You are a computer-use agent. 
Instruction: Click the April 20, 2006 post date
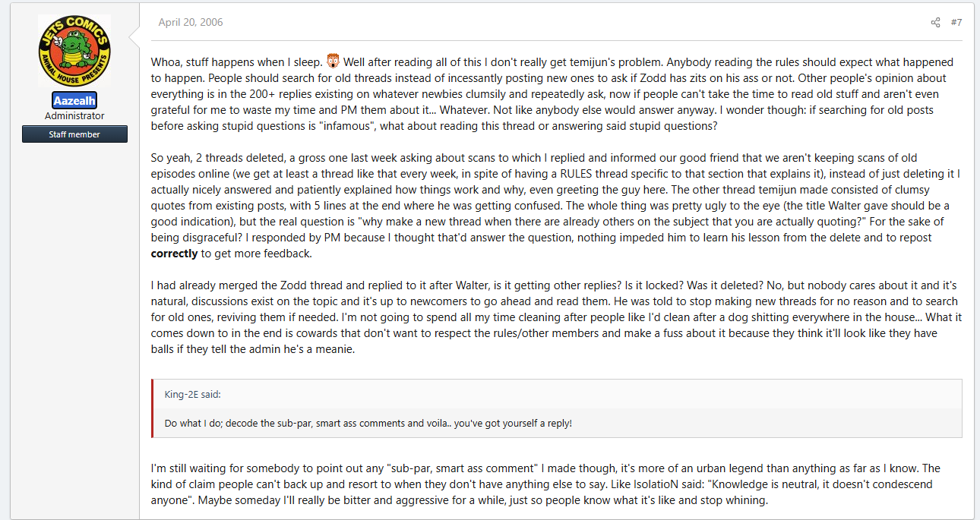(x=191, y=23)
